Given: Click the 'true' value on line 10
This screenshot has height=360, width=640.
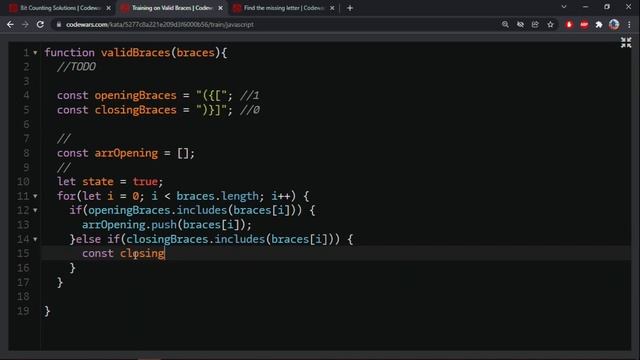Looking at the screenshot, I should pos(145,182).
